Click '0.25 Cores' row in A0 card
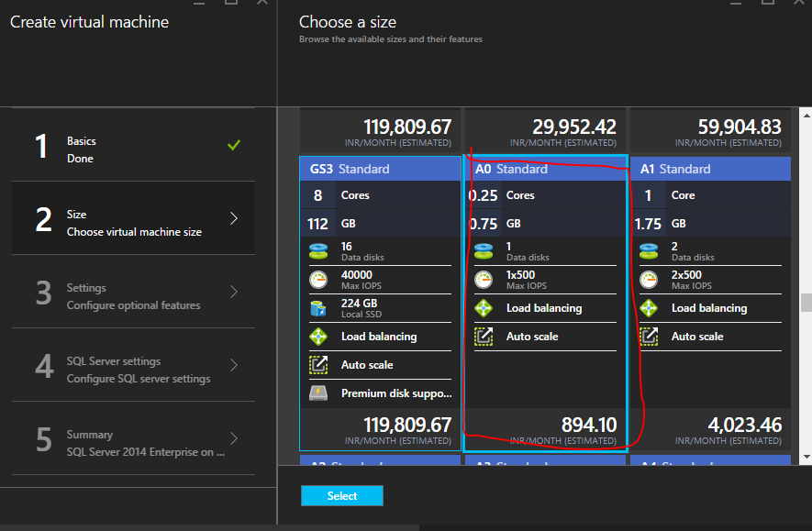The image size is (812, 531). coord(545,195)
